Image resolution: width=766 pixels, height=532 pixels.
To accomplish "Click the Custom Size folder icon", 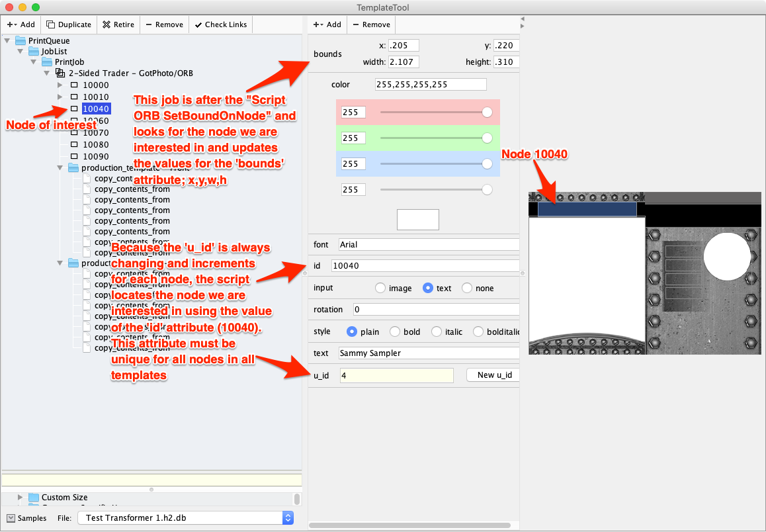I will coord(33,498).
